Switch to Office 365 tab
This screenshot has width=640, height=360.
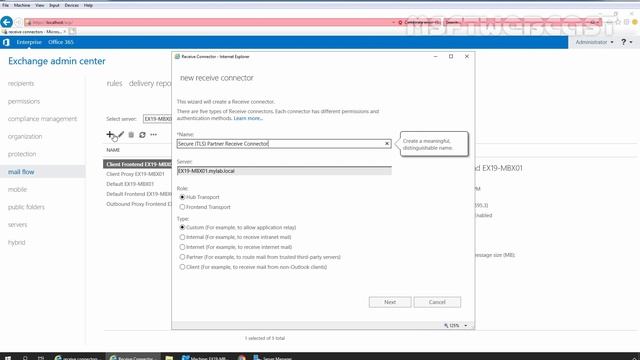pos(61,42)
